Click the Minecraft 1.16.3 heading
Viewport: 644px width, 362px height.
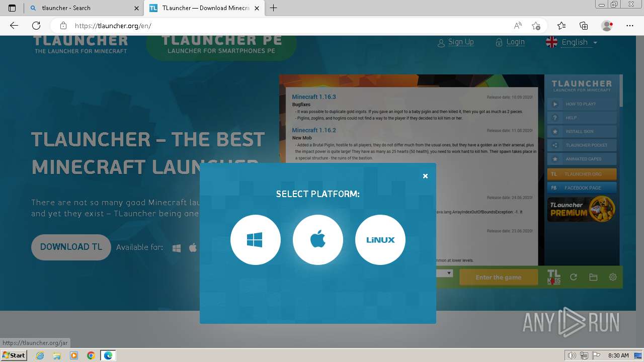[x=314, y=97]
